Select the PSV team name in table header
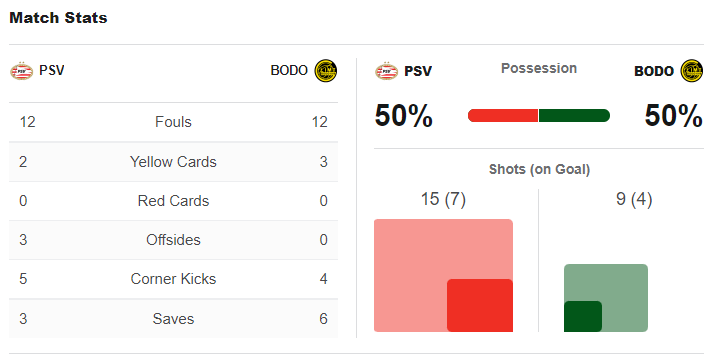The image size is (708, 362). [51, 70]
